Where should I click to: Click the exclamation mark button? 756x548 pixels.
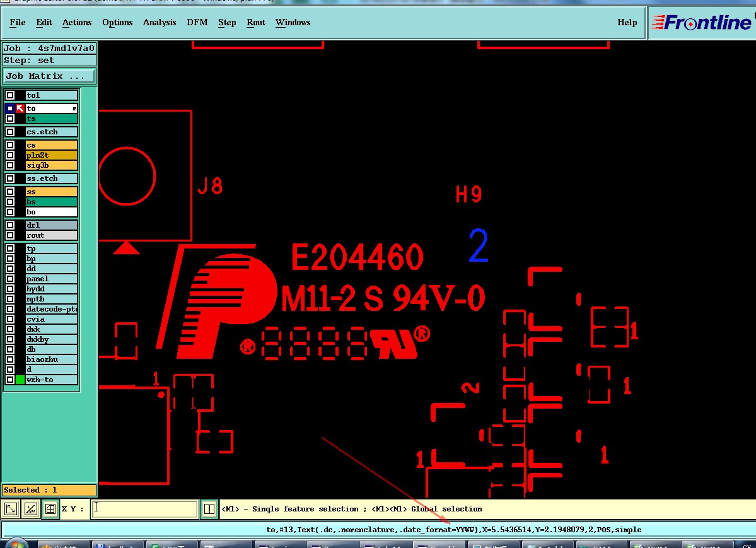[x=209, y=509]
